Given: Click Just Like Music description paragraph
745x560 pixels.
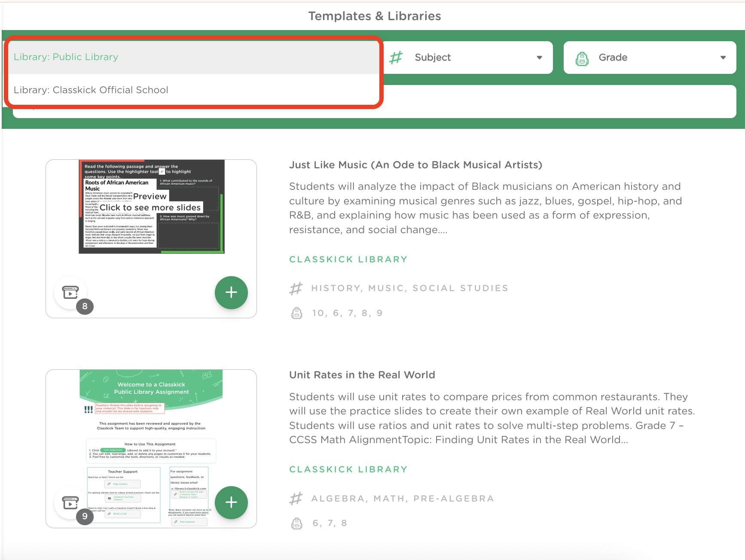Looking at the screenshot, I should pyautogui.click(x=485, y=208).
